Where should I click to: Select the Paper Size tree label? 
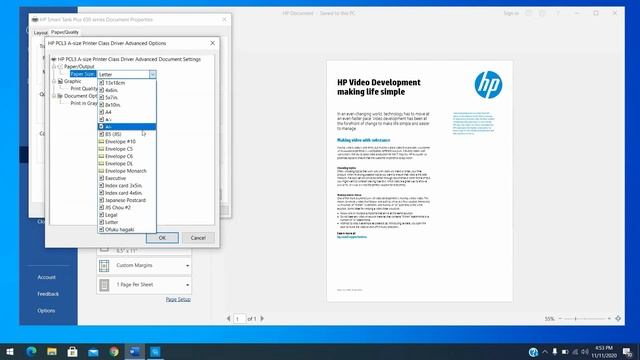point(83,74)
